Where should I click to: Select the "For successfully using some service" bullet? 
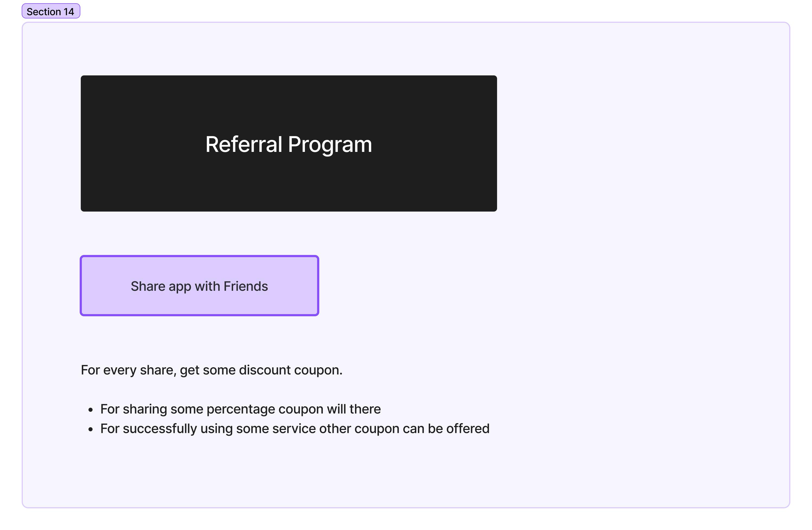point(295,429)
